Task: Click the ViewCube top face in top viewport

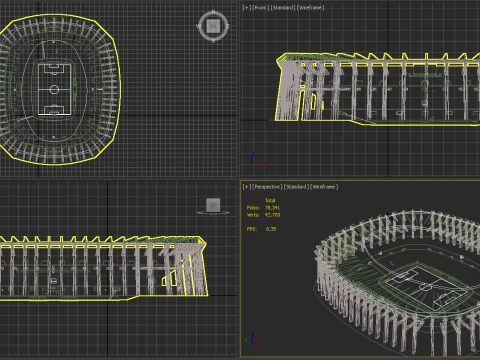Action: 213,26
